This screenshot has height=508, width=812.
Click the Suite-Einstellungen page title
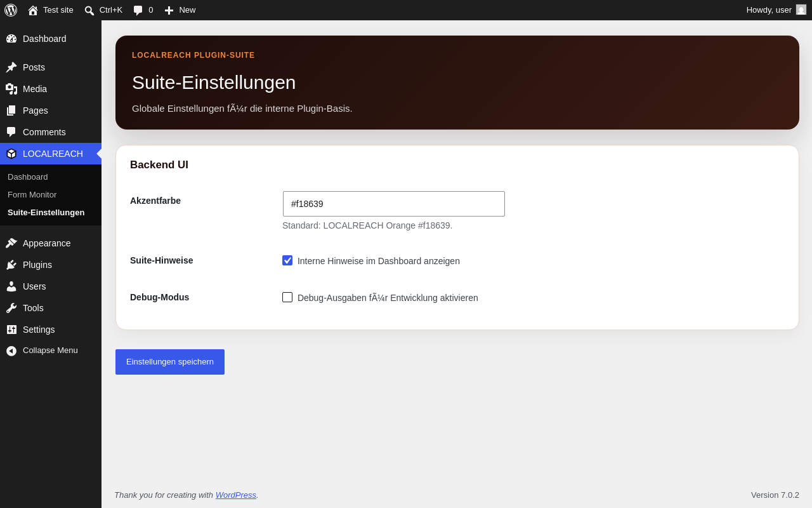coord(214,83)
